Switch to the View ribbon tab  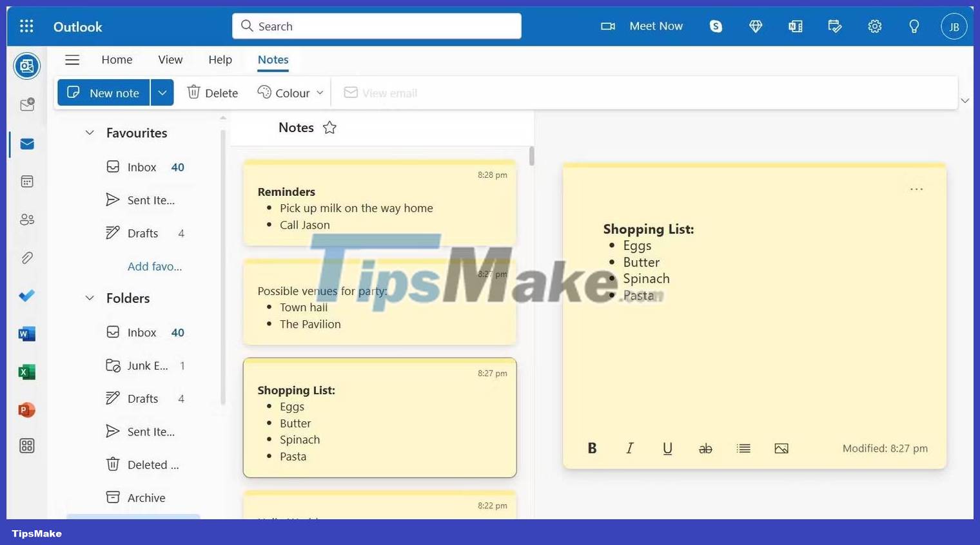(170, 59)
